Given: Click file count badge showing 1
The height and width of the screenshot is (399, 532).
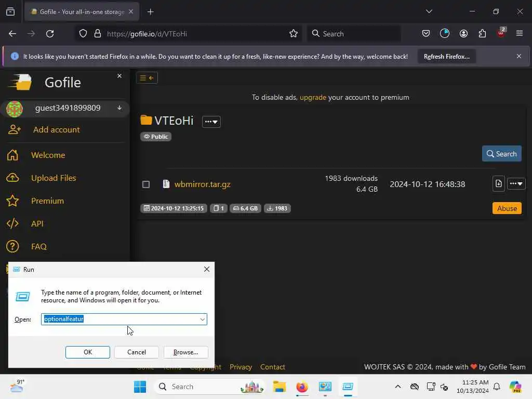Looking at the screenshot, I should (x=219, y=208).
